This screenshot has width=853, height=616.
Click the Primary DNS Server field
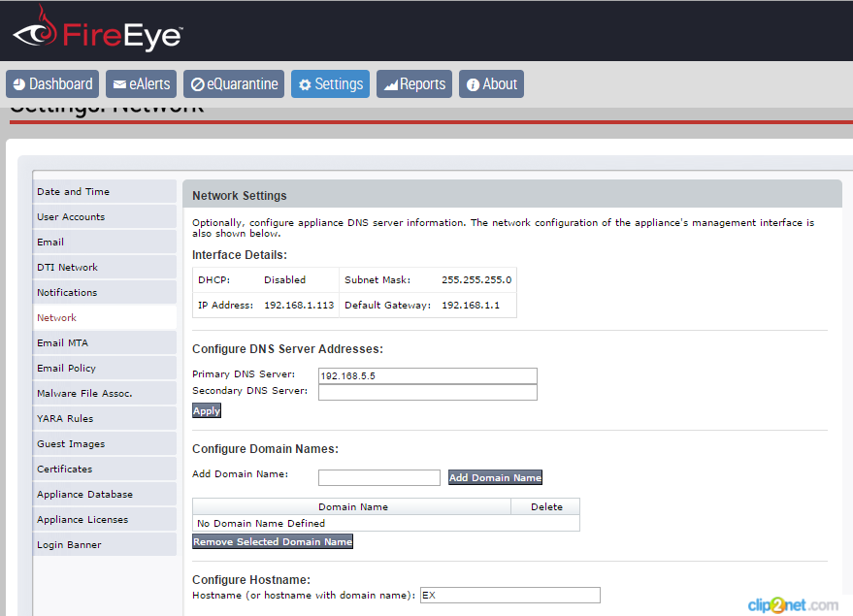tap(428, 375)
